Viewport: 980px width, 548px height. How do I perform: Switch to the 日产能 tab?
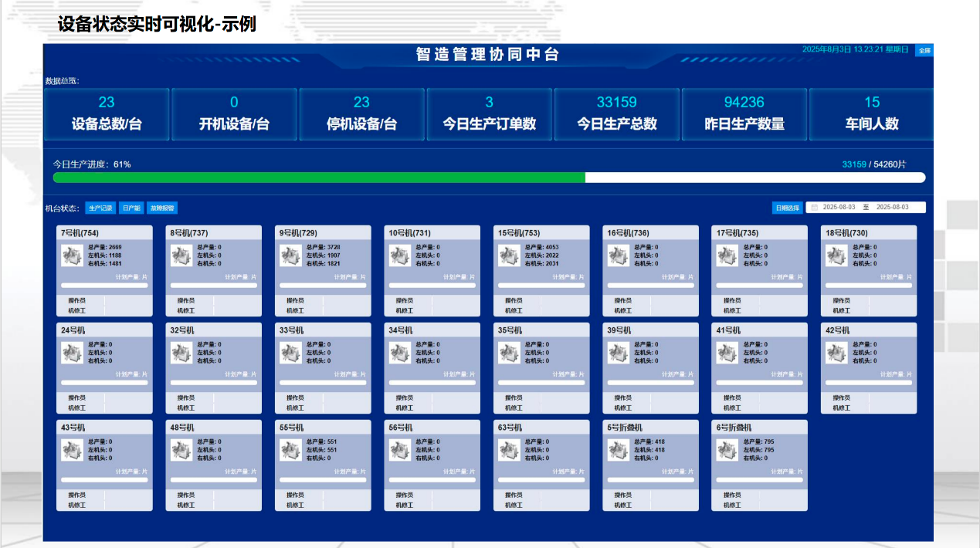(x=131, y=208)
